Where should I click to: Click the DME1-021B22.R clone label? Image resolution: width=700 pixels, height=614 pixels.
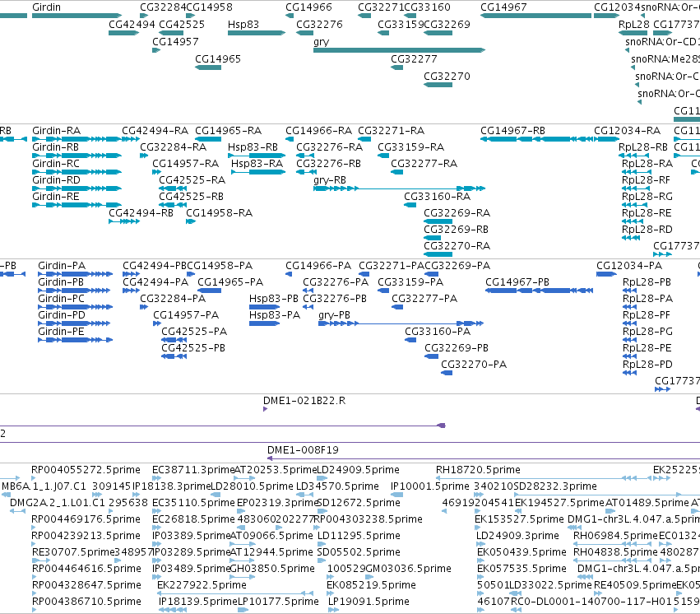(x=304, y=401)
